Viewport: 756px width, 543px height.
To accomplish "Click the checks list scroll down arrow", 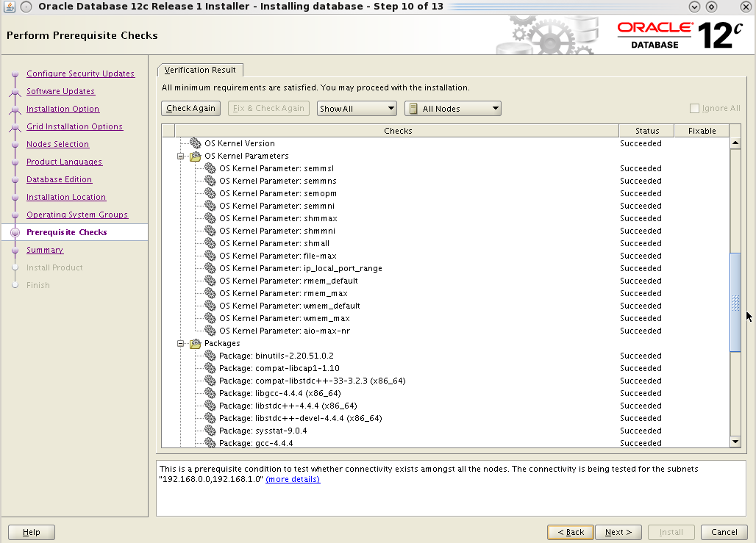I will (x=735, y=442).
